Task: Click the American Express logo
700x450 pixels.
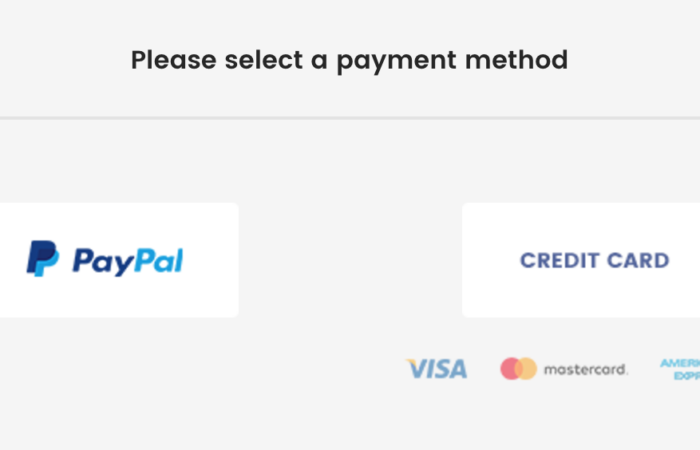Action: point(680,369)
